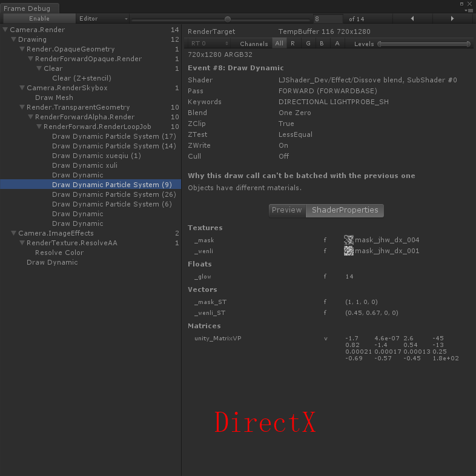Image resolution: width=476 pixels, height=476 pixels.
Task: Collapse RenderForwardOpaque.Render node
Action: (31, 59)
